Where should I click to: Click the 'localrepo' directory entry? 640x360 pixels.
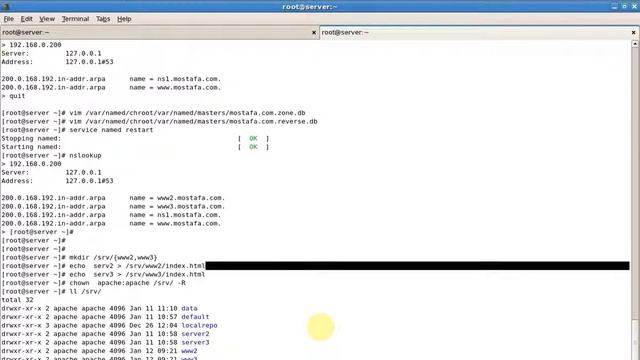point(199,325)
